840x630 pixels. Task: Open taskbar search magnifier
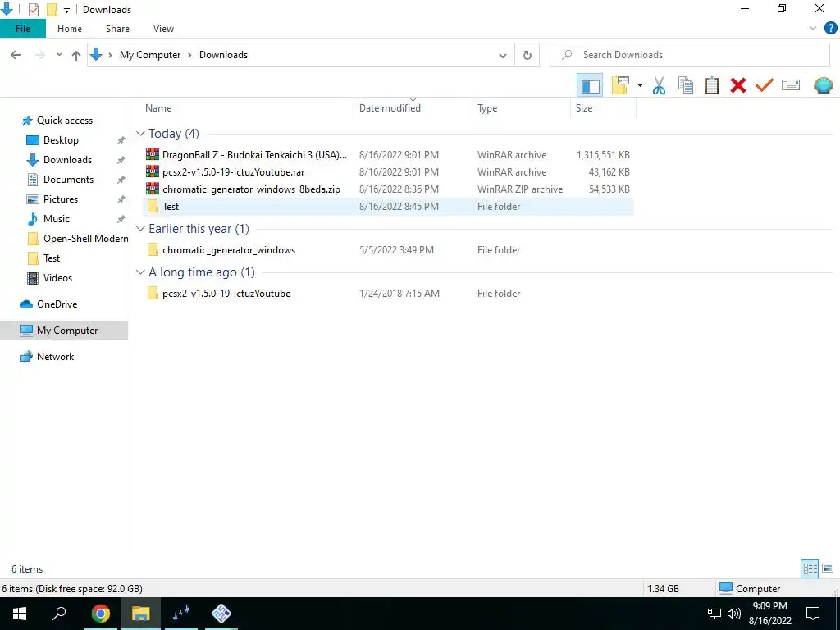pyautogui.click(x=59, y=614)
